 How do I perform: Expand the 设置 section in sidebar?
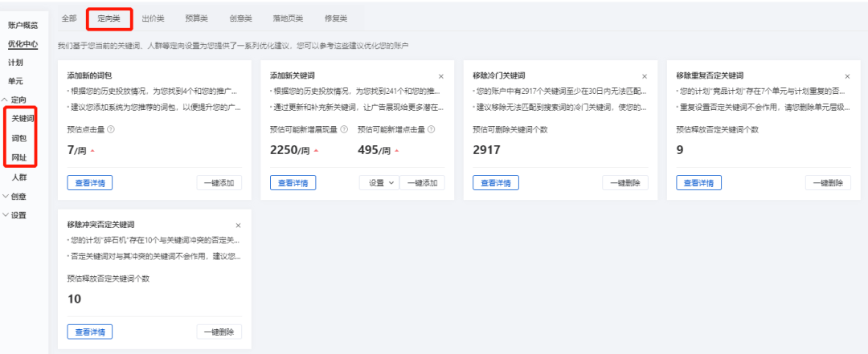15,215
